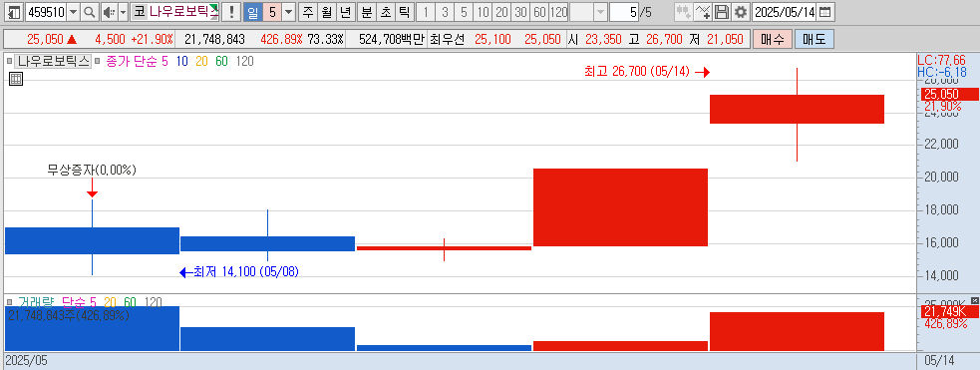The image size is (980, 370).
Task: Select the 주 weekly period button
Action: pos(307,12)
